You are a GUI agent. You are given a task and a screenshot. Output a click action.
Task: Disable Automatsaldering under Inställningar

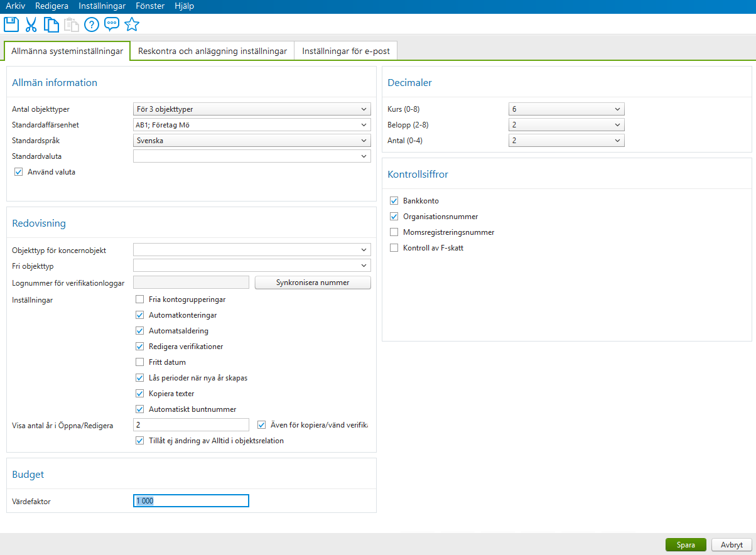coord(139,330)
